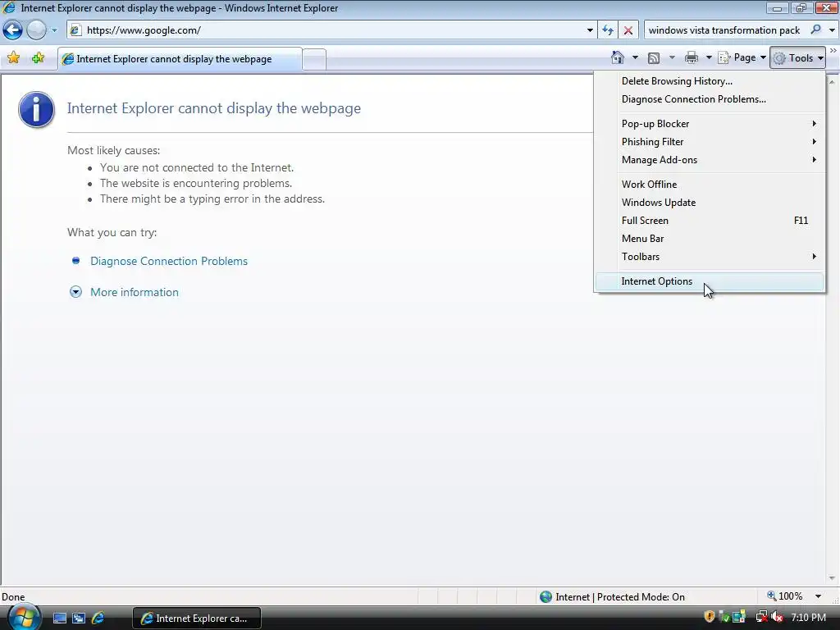Choose Delete Browsing History from Tools menu

click(710, 81)
